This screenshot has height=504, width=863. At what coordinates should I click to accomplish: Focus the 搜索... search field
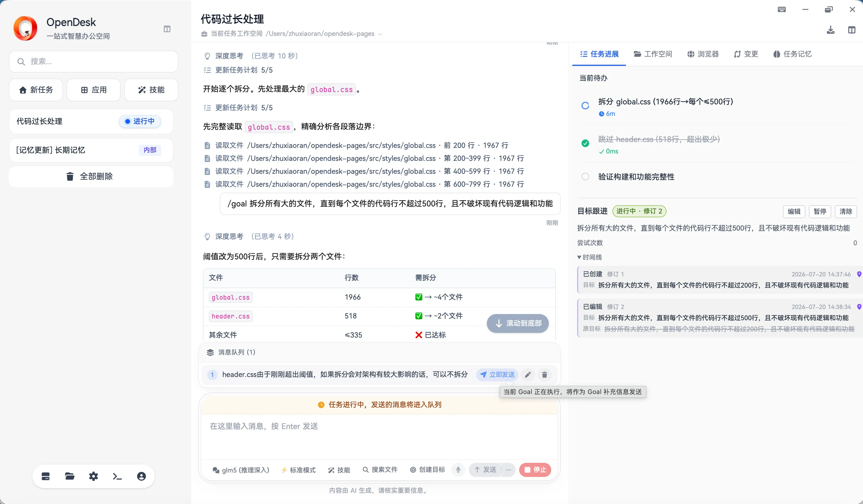tap(94, 62)
